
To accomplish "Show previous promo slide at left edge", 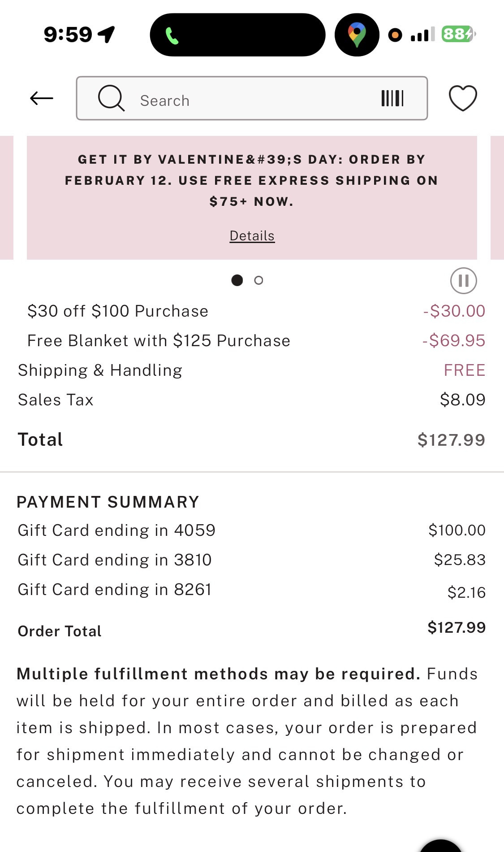I will click(6, 197).
